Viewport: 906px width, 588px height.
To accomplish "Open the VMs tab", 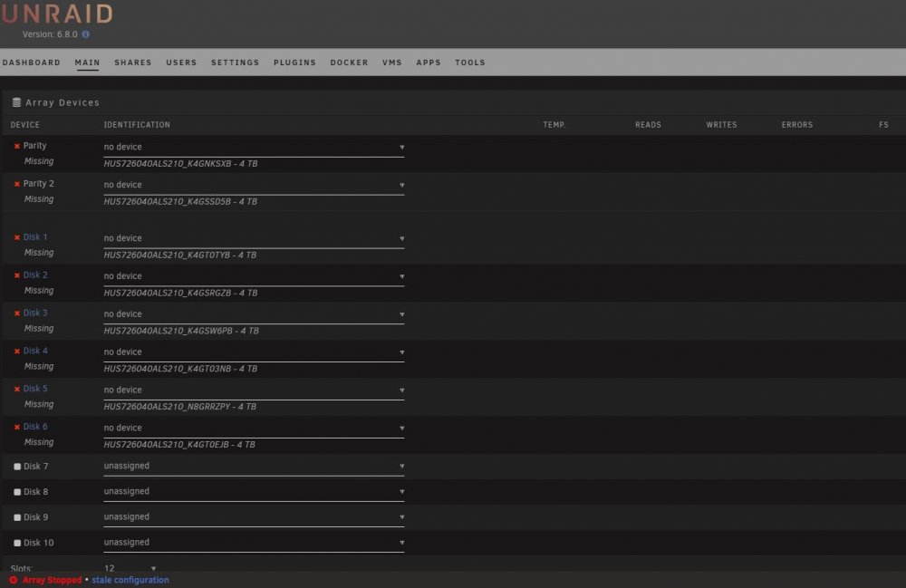I will tap(391, 63).
